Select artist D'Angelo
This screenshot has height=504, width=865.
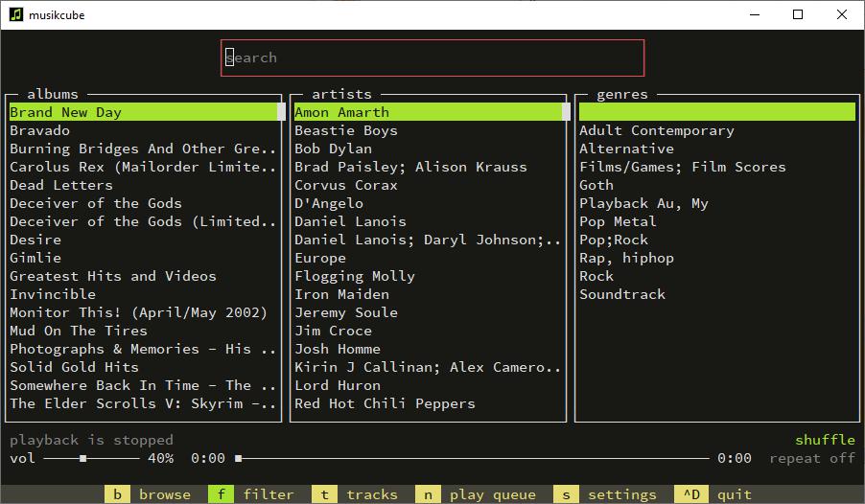click(428, 203)
